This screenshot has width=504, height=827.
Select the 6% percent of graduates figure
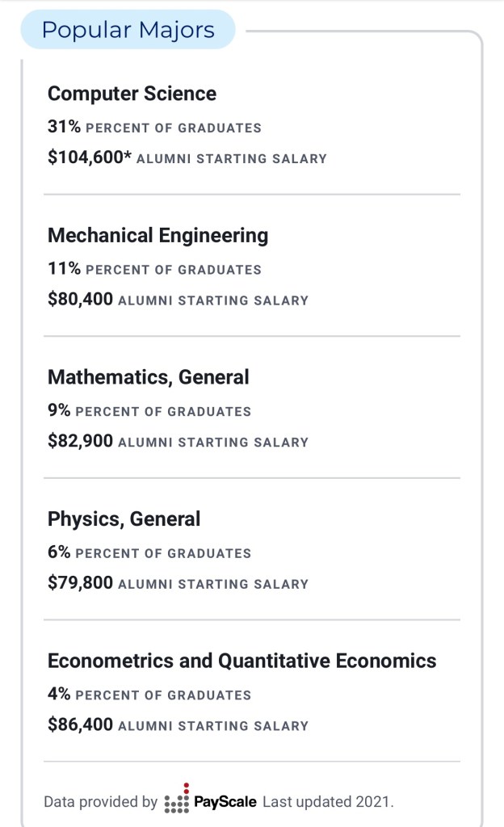59,552
